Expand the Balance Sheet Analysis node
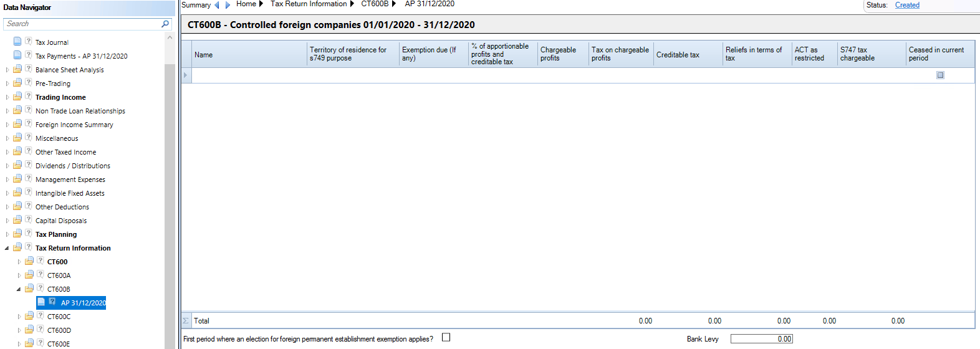 click(7, 70)
